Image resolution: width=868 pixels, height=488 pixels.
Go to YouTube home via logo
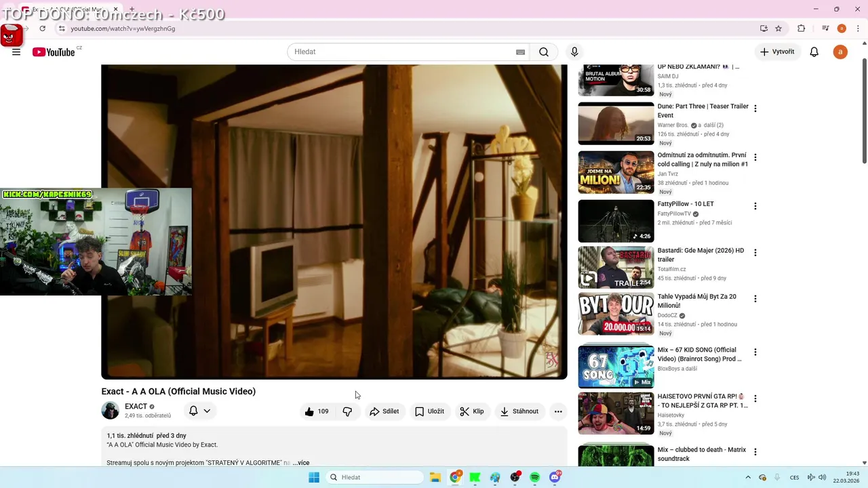[54, 52]
